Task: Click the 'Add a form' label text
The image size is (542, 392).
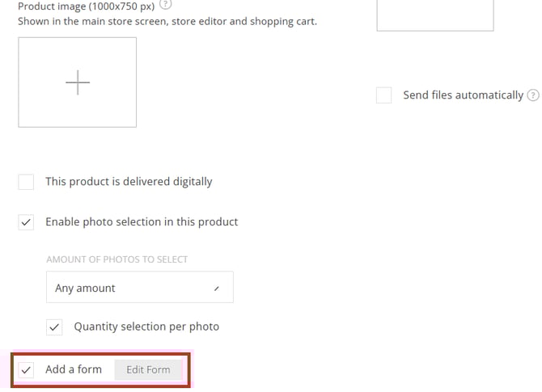Action: [x=74, y=369]
